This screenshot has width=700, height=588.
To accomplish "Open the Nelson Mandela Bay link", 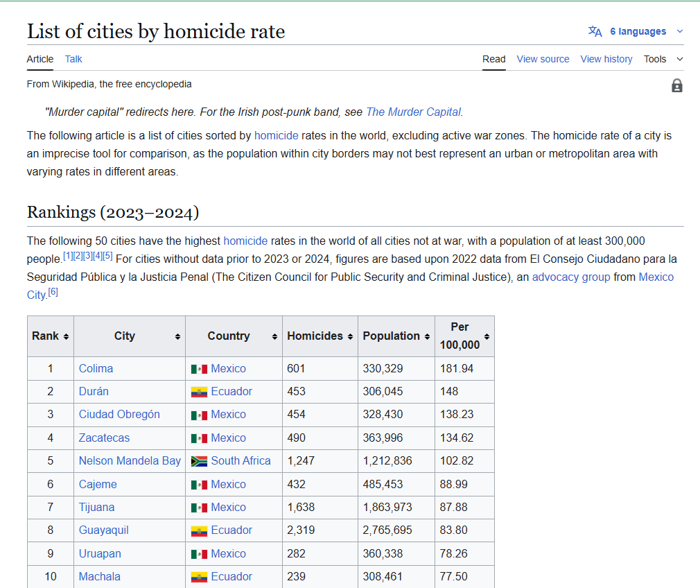I will (130, 460).
